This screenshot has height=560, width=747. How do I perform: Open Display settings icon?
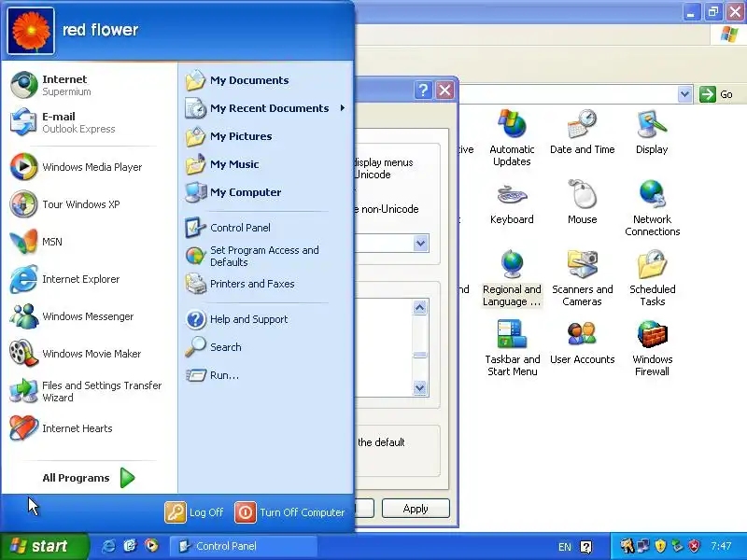click(652, 133)
